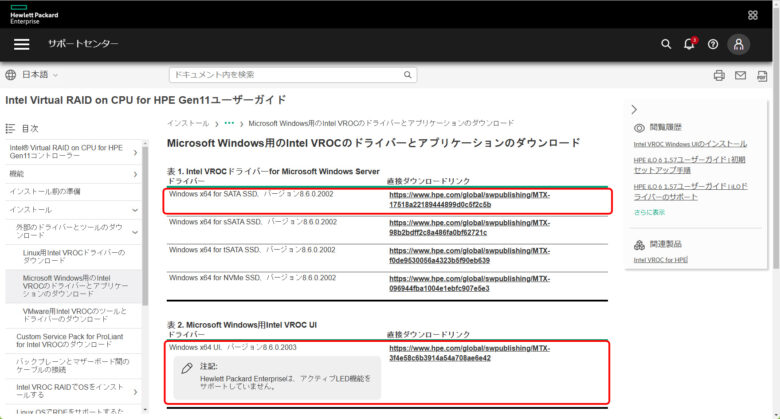Open バックプレーンとマザーボード間のケーブルの接続
This screenshot has width=780, height=419.
pos(73,365)
